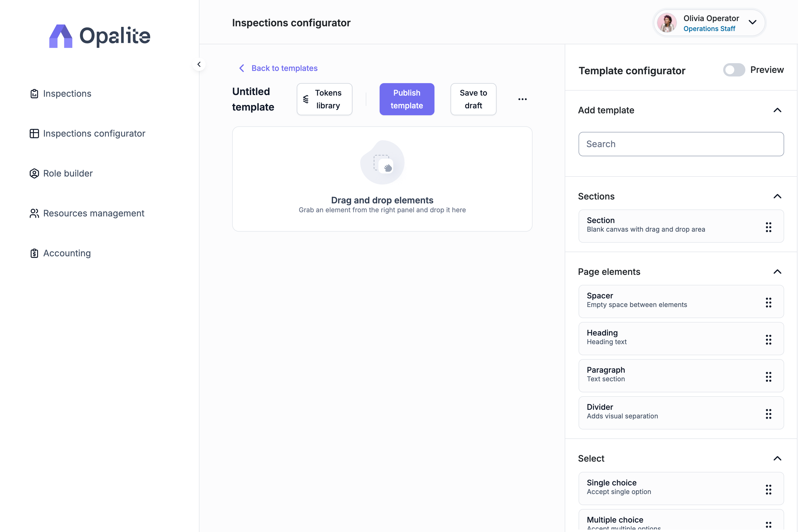The height and width of the screenshot is (532, 798).
Task: Click Publish template button
Action: coord(407,99)
